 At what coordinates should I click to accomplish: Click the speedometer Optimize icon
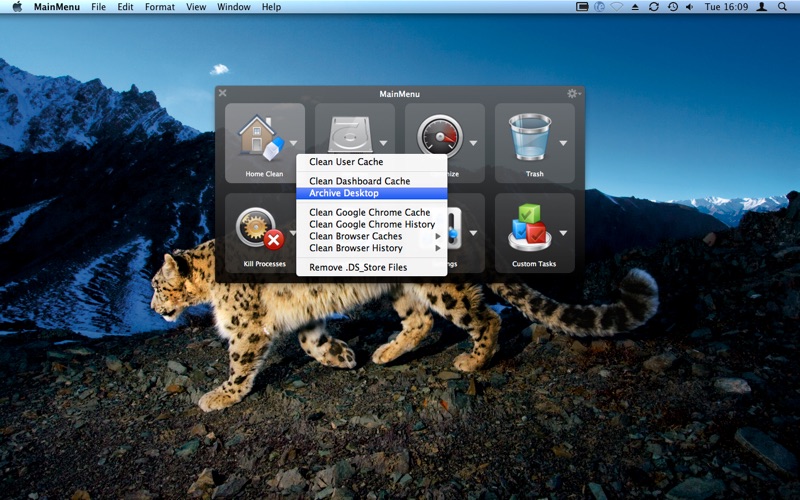440,135
